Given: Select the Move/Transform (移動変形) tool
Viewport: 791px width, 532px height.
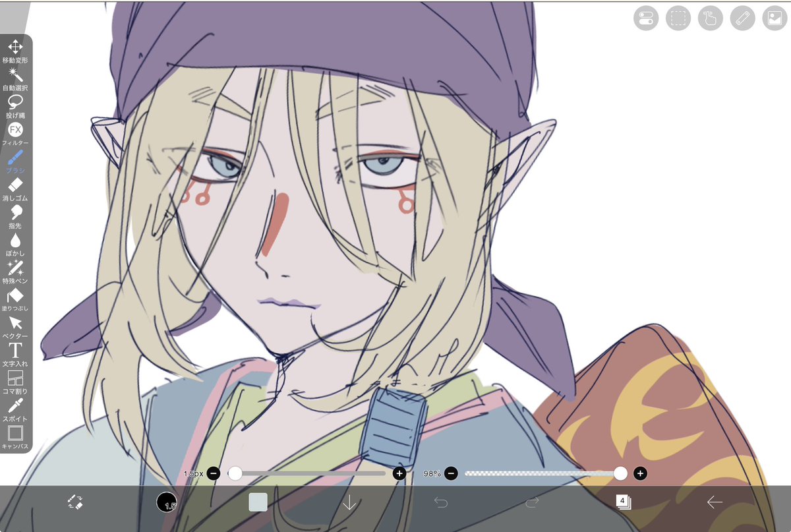Looking at the screenshot, I should tap(16, 51).
